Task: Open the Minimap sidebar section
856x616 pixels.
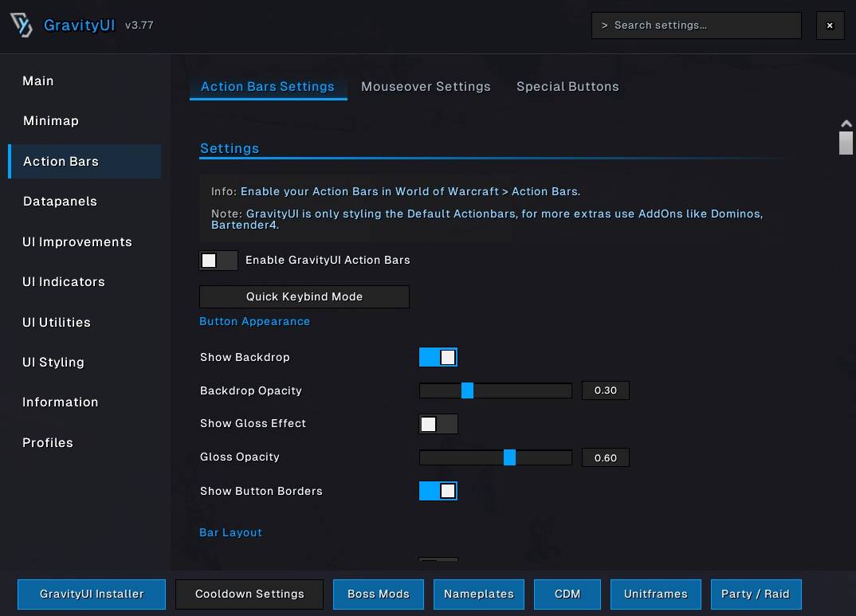Action: [51, 120]
